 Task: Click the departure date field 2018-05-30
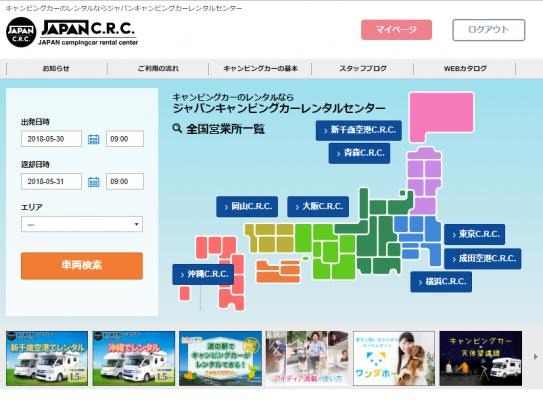coord(51,139)
